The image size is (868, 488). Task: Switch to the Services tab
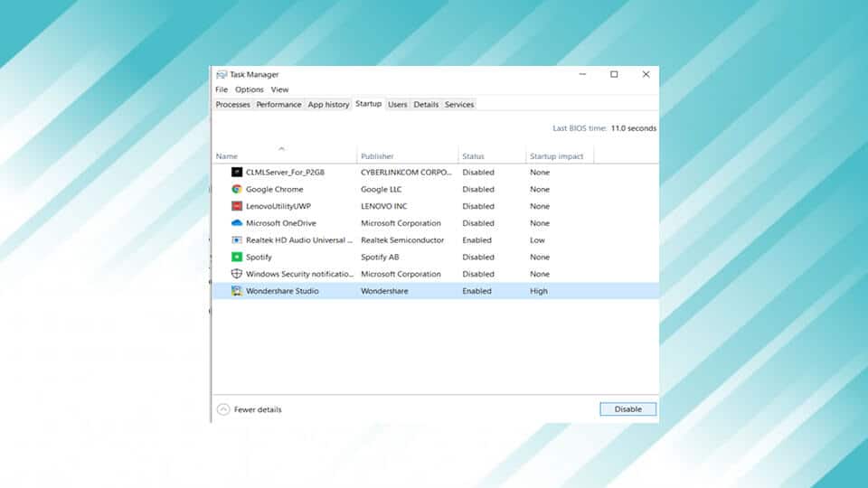[x=459, y=105]
